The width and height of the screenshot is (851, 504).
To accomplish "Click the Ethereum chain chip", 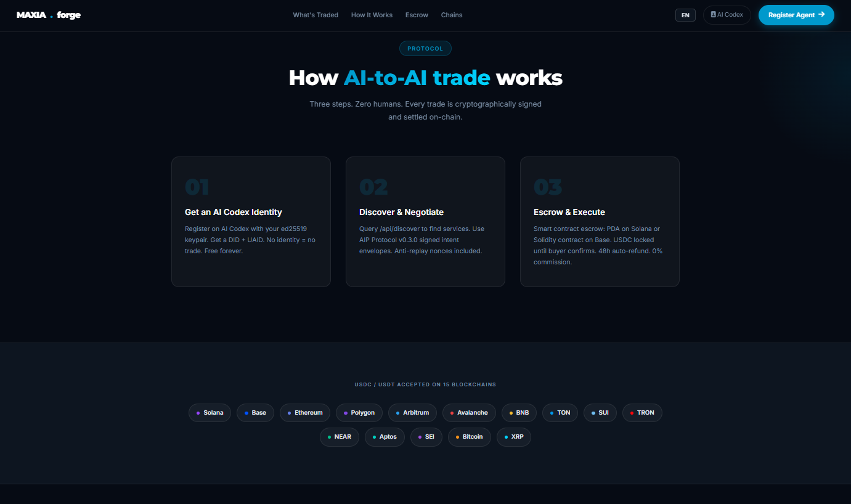I will pyautogui.click(x=305, y=413).
